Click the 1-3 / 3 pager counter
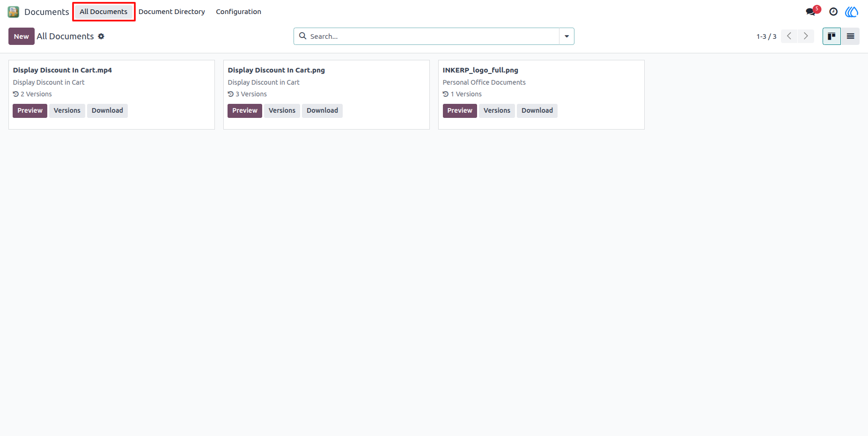This screenshot has height=436, width=868. [766, 36]
